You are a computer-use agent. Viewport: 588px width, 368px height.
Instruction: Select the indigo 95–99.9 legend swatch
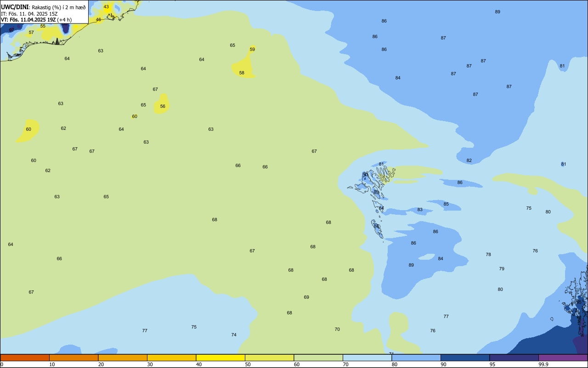tap(514, 357)
